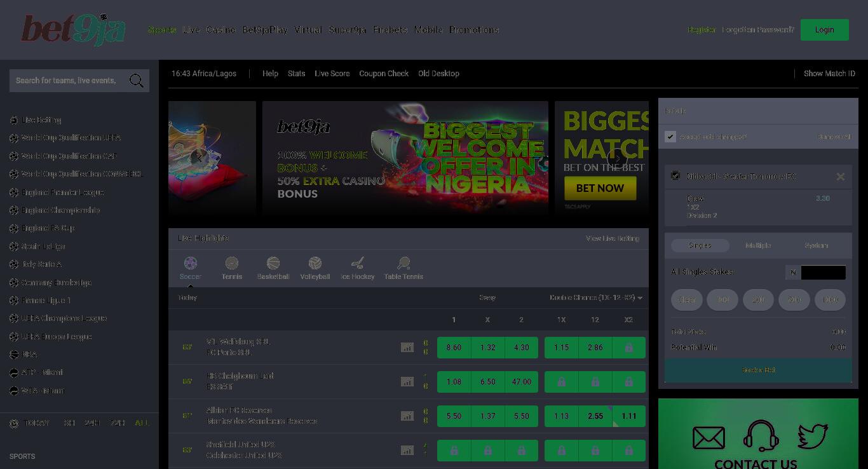Click the search magnifier icon
868x469 pixels.
[x=136, y=81]
